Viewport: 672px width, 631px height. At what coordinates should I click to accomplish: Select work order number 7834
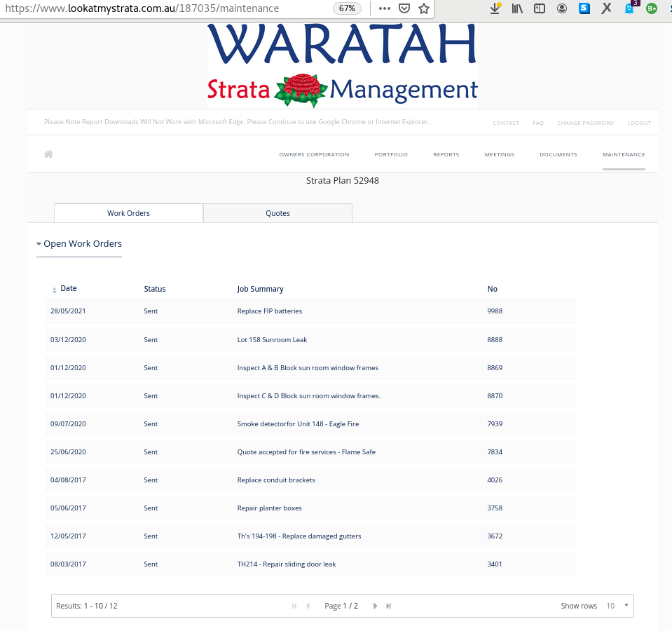[495, 452]
